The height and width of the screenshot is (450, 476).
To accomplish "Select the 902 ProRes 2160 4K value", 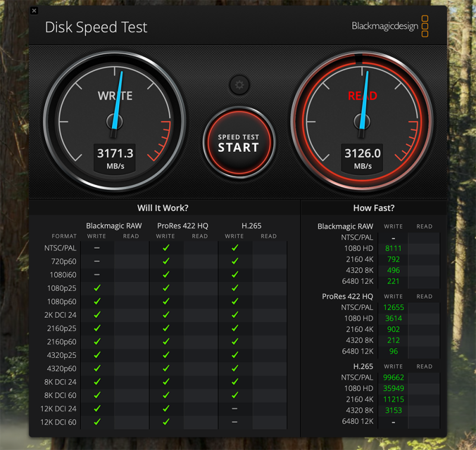I will pos(393,329).
